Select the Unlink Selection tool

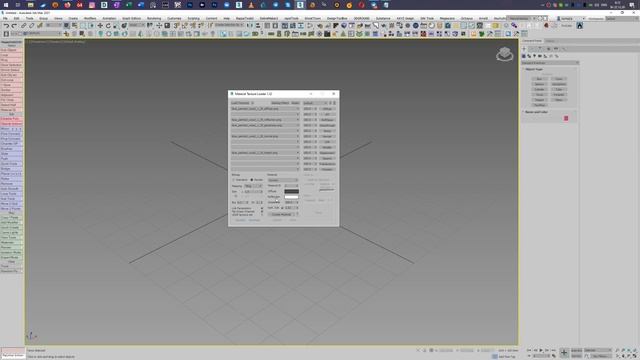coord(31,25)
